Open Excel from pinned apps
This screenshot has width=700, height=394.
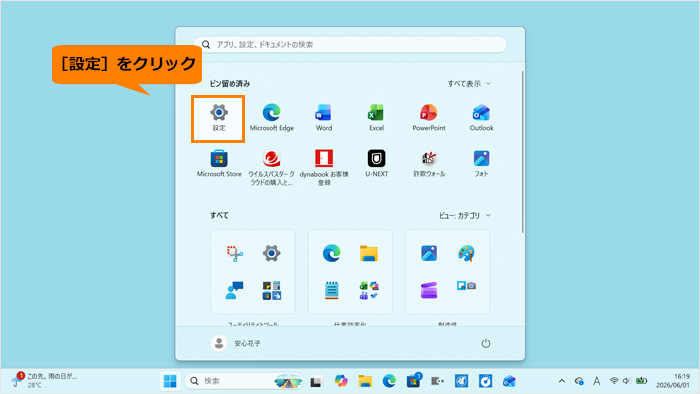pyautogui.click(x=376, y=118)
